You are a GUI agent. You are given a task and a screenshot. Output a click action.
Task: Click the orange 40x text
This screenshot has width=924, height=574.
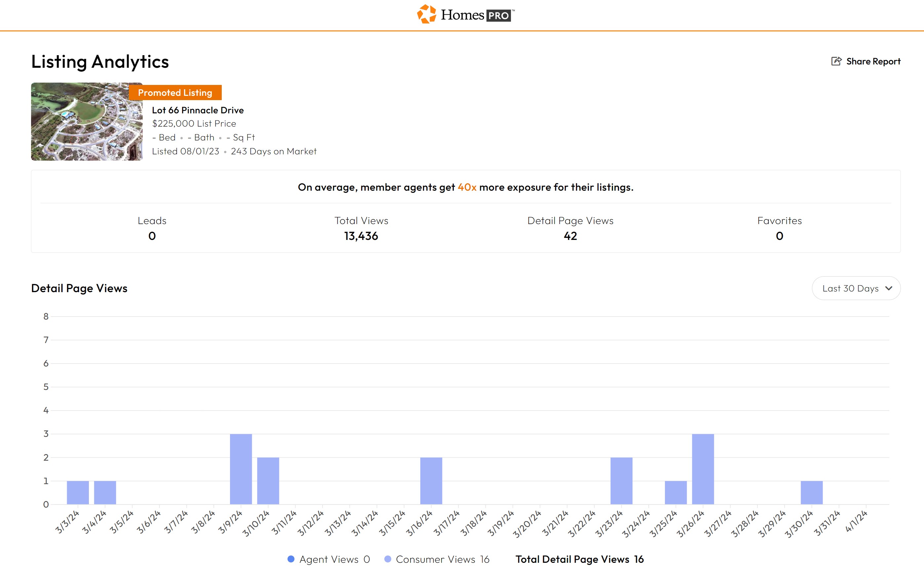467,187
